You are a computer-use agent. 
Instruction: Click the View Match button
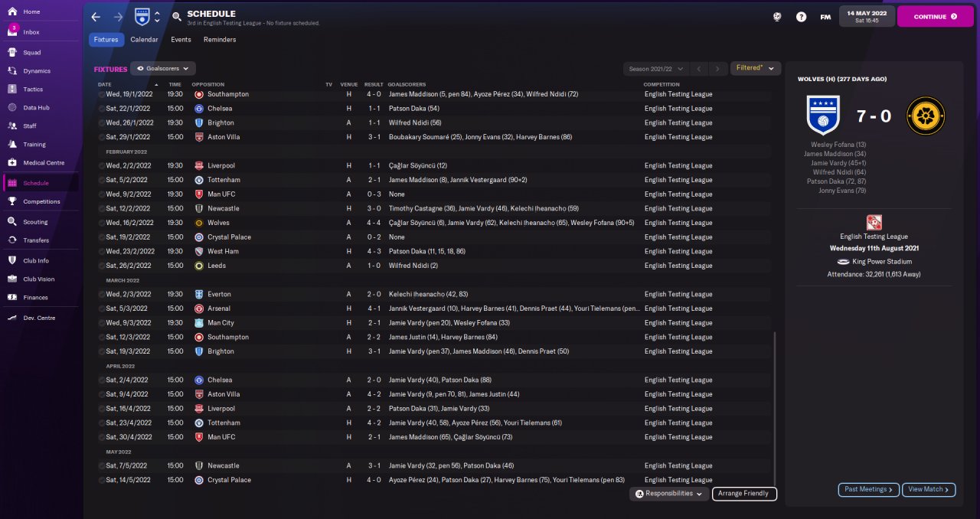pyautogui.click(x=929, y=489)
